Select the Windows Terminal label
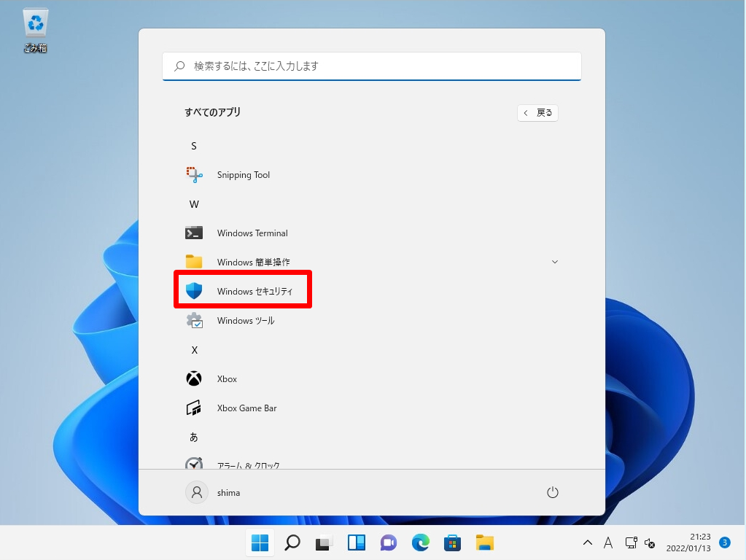The height and width of the screenshot is (560, 746). click(x=252, y=233)
